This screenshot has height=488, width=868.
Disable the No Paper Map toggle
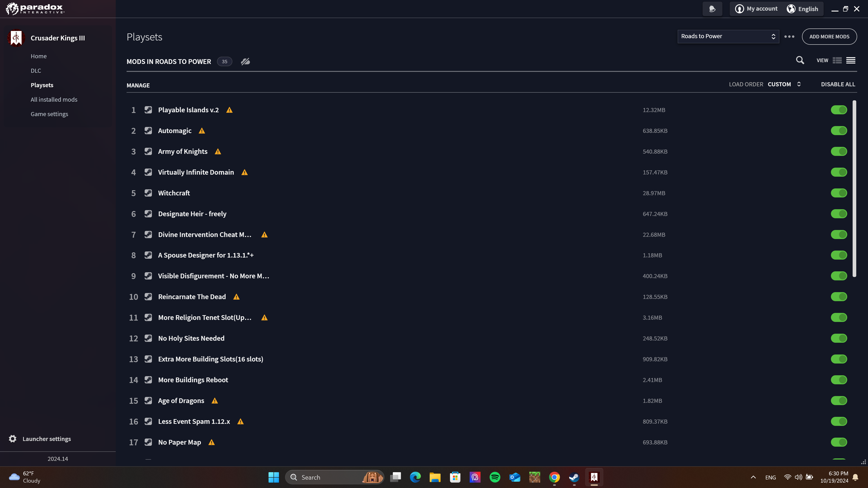point(839,442)
